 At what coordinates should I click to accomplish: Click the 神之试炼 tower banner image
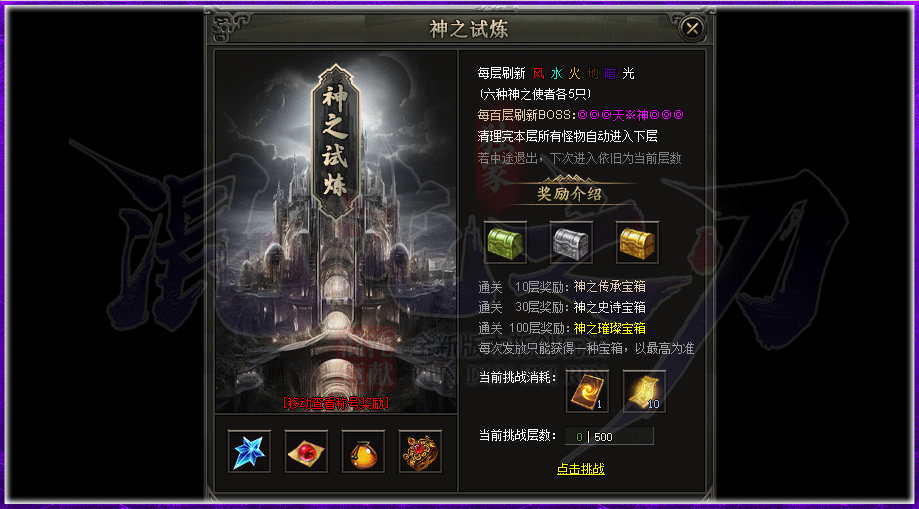(x=335, y=142)
